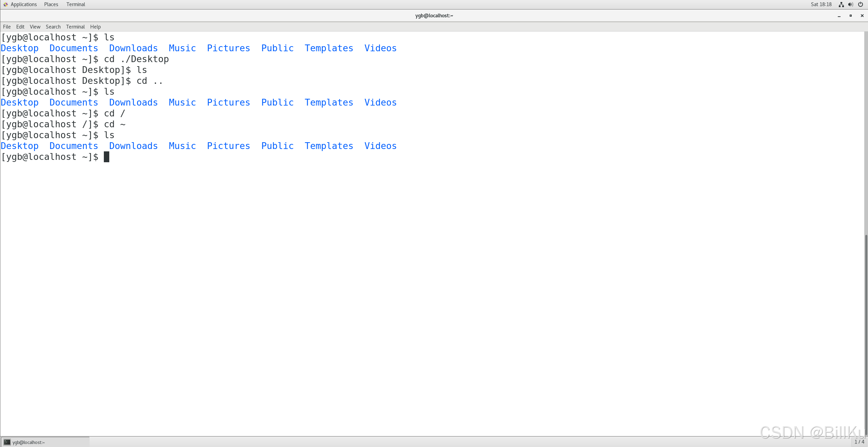Open the Search menu

click(x=53, y=27)
